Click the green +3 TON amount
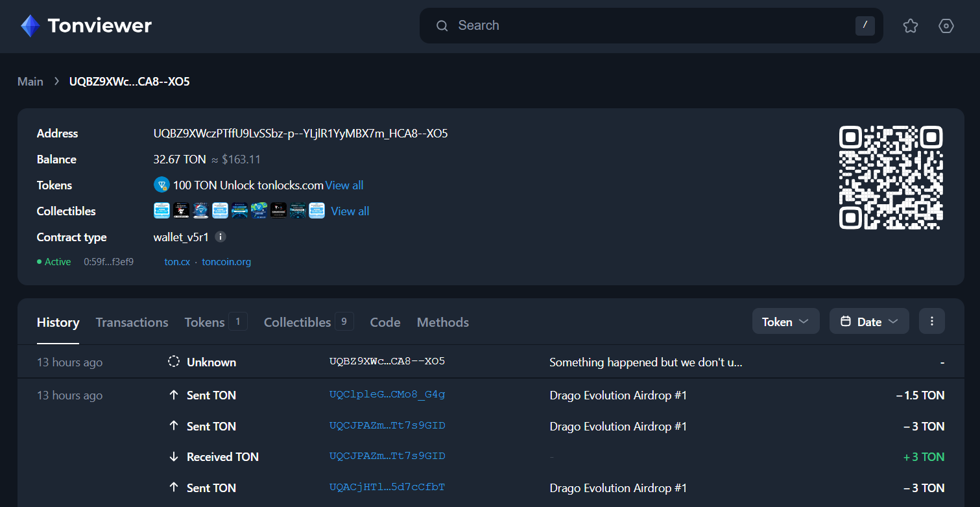Screen dimensions: 980x507 924,457
